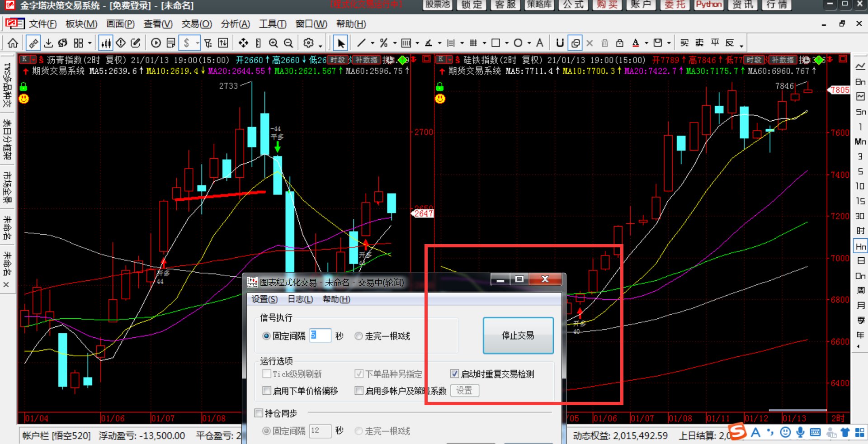Open the font color dropdown arrow

(646, 43)
